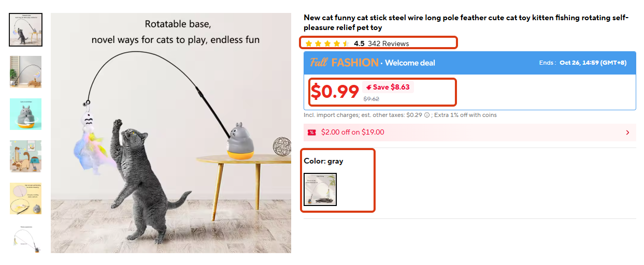Click the product title text
The width and height of the screenshot is (644, 265).
tap(466, 23)
